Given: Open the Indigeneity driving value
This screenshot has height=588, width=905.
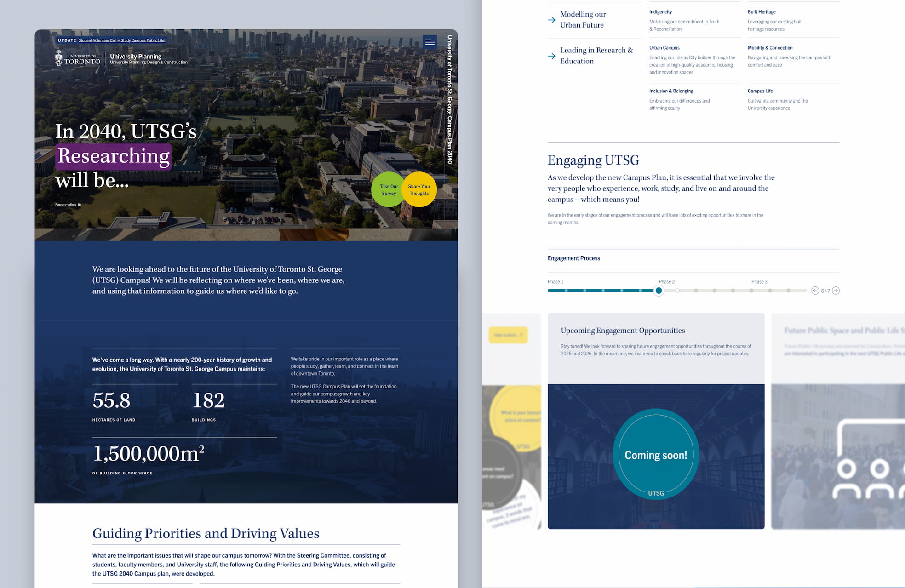Looking at the screenshot, I should [660, 12].
